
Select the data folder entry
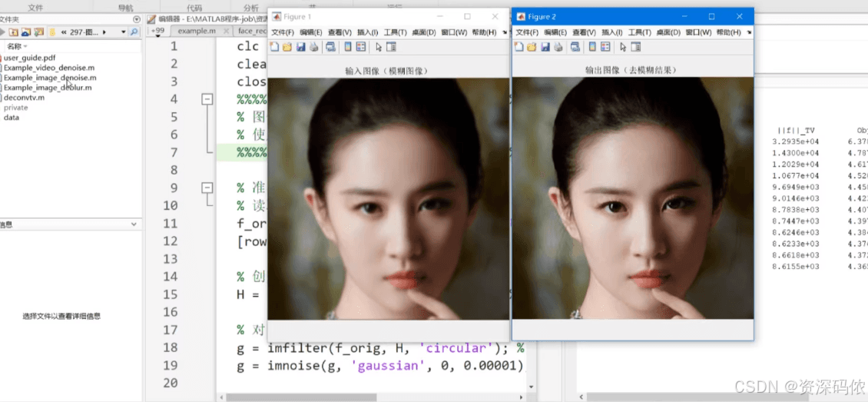[x=11, y=118]
